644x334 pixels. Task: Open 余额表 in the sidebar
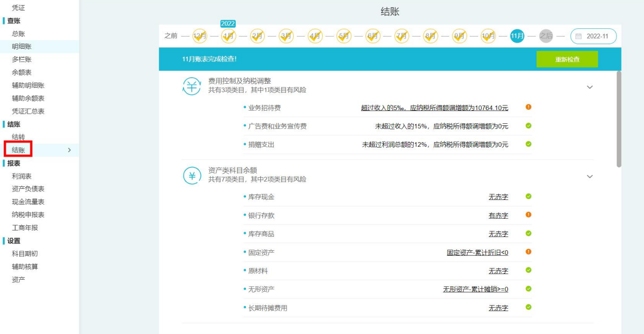[22, 73]
